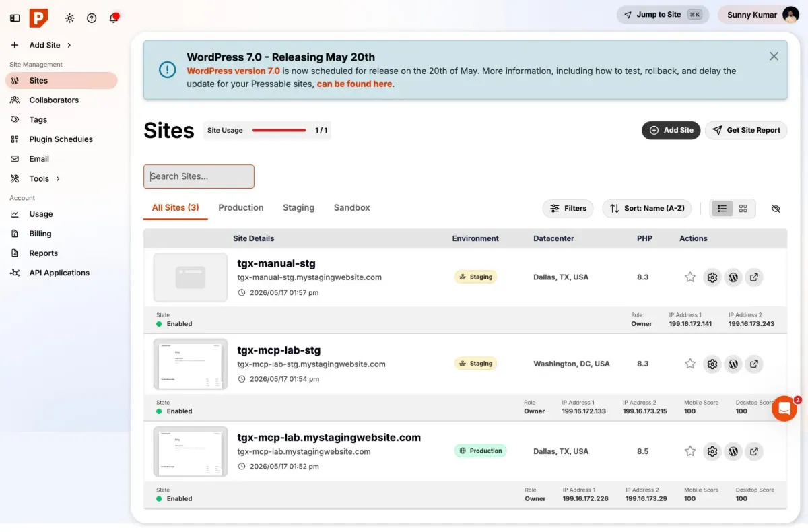Open the tgx-mcp-lab-stg site name

pos(279,350)
